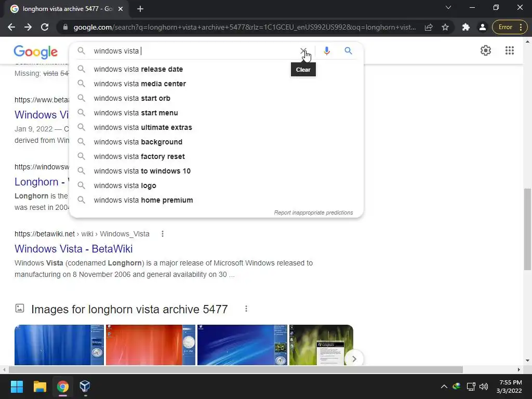Open Images for longhorn vista archive 5477
Screen dimensions: 532x399
129,310
